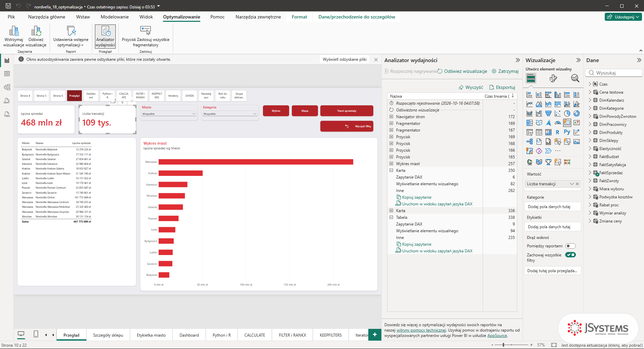Add a new page with plus button
Screen dimensions: 644x349
point(375,335)
